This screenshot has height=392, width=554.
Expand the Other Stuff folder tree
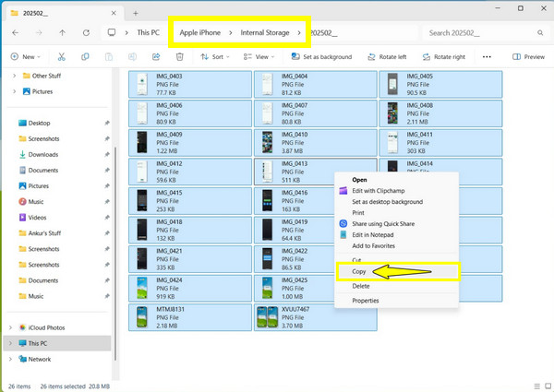[11, 76]
